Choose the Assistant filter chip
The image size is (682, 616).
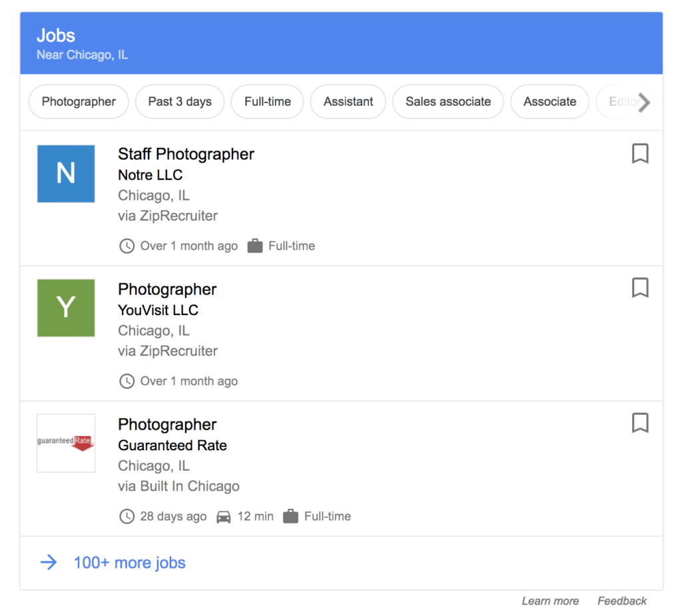(348, 102)
